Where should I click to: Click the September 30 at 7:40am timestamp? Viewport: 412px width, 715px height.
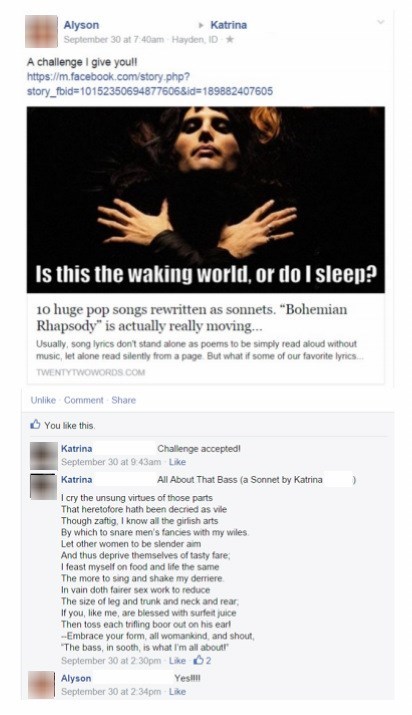(113, 40)
